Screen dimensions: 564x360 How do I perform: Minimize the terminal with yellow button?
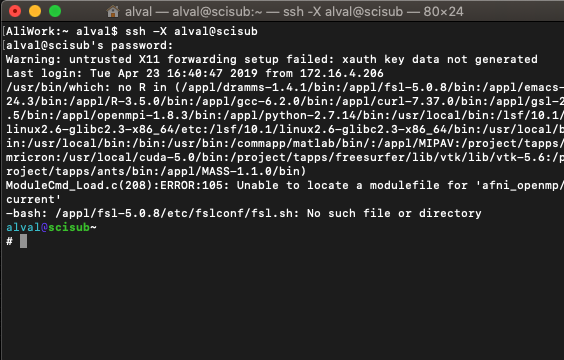pos(35,11)
